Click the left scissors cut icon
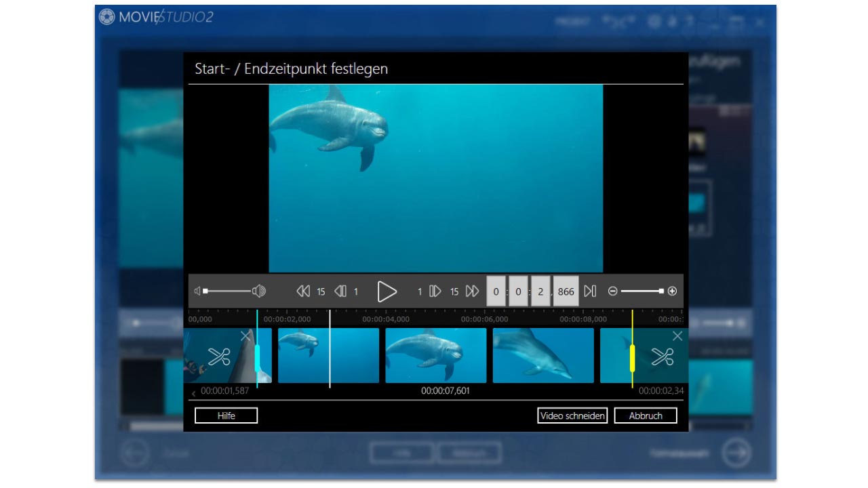868x488 pixels. click(x=219, y=357)
